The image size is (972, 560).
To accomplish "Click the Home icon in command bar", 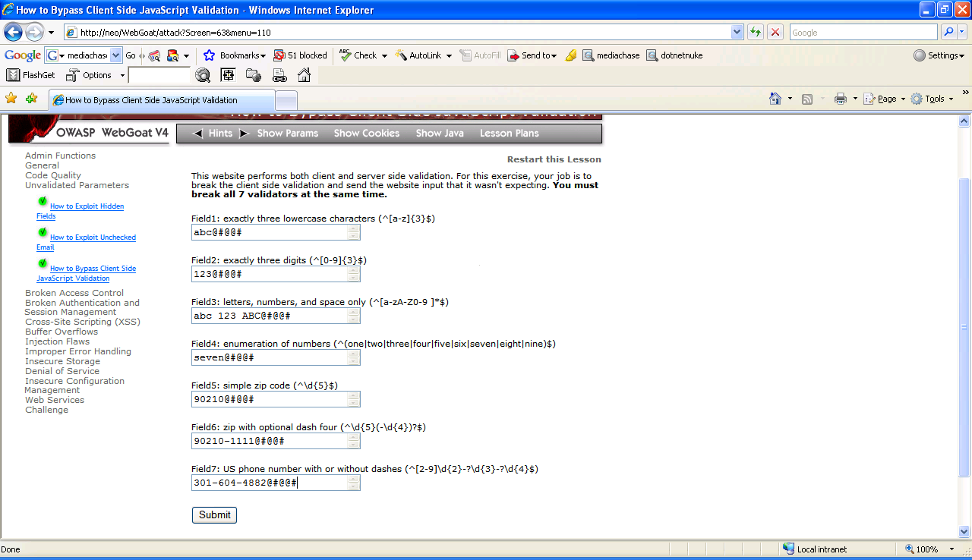I will 775,99.
